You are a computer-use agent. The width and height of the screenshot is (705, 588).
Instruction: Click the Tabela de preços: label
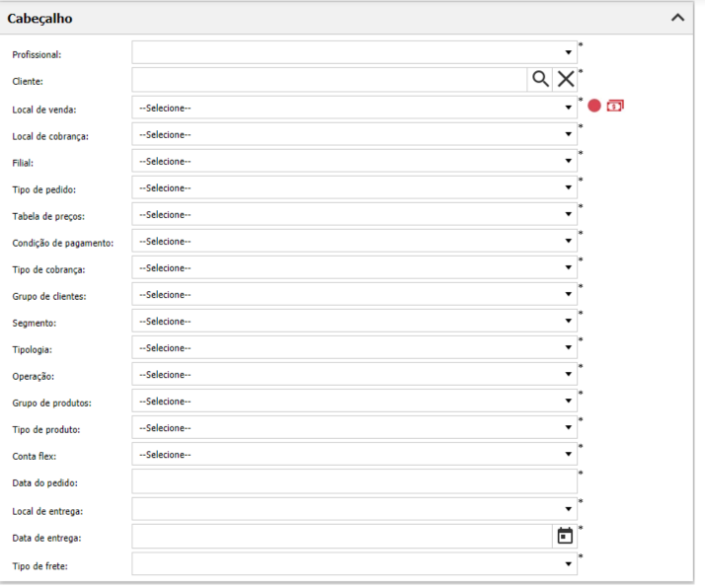pyautogui.click(x=48, y=216)
